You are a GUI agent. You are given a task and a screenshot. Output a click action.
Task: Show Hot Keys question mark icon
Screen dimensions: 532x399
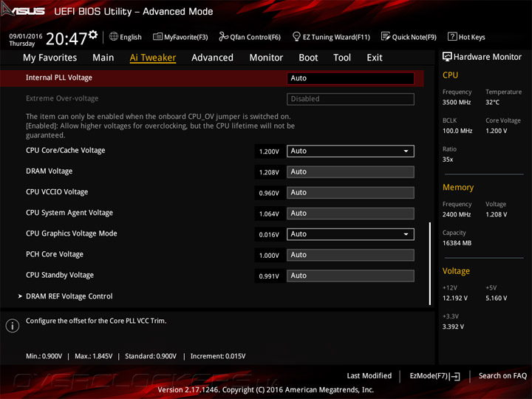click(452, 36)
